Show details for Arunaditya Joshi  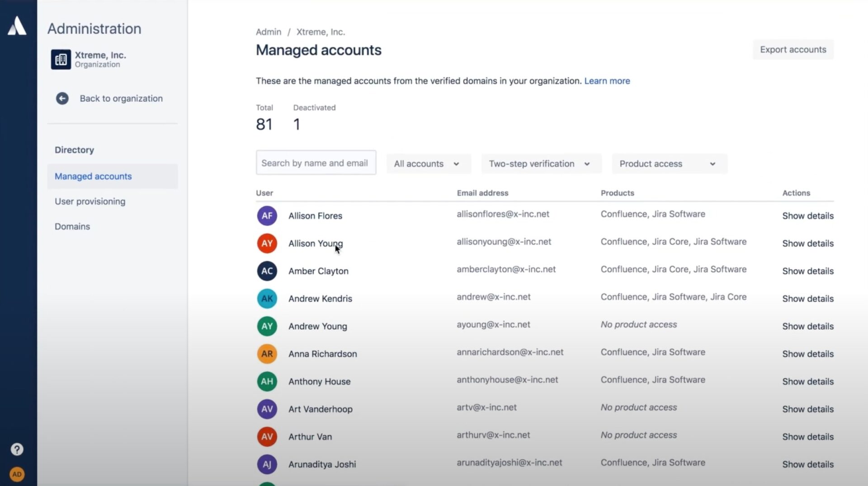pos(808,464)
